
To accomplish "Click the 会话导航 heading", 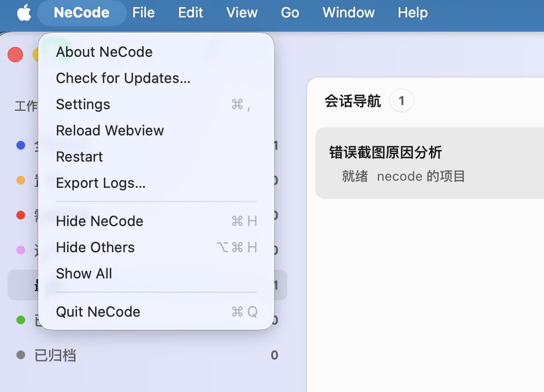I will [352, 101].
